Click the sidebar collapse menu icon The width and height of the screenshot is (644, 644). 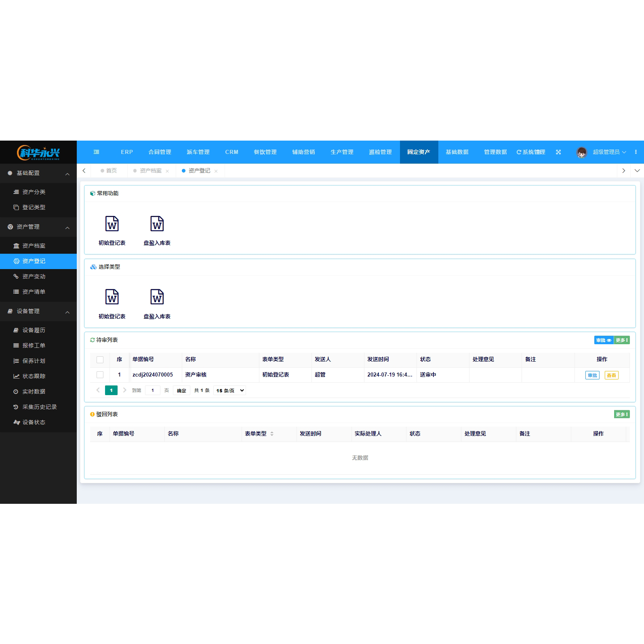[96, 152]
